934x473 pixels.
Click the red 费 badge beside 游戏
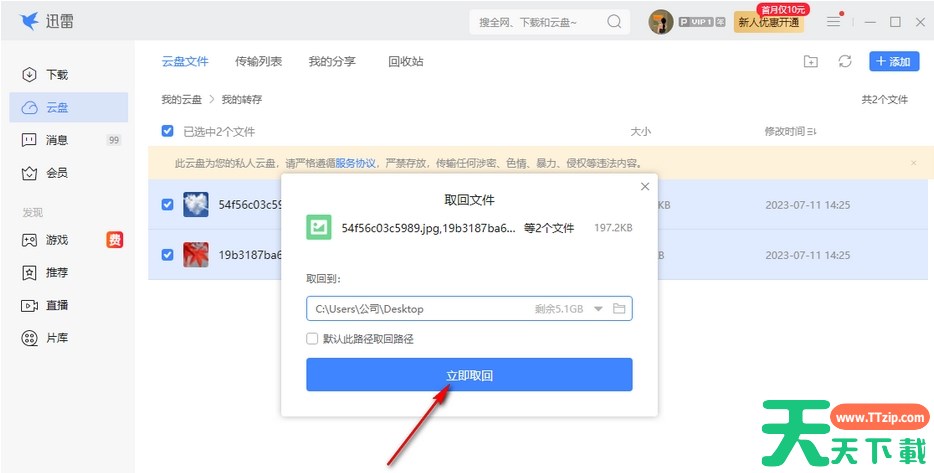(115, 239)
